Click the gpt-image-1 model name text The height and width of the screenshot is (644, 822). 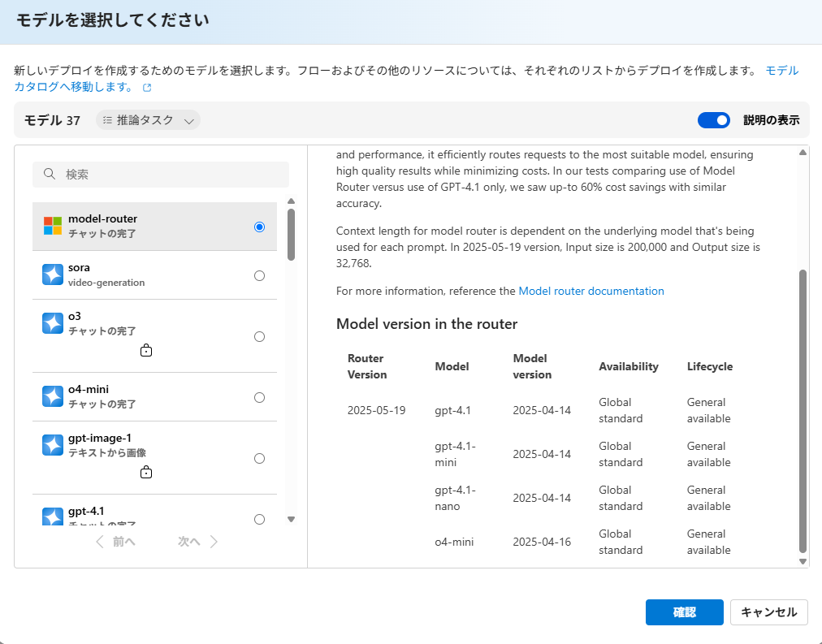pyautogui.click(x=100, y=438)
